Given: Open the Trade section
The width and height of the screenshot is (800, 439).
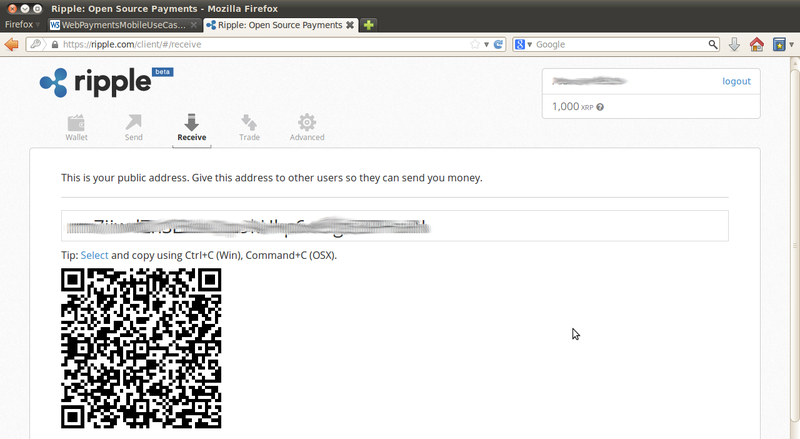Looking at the screenshot, I should point(249,128).
